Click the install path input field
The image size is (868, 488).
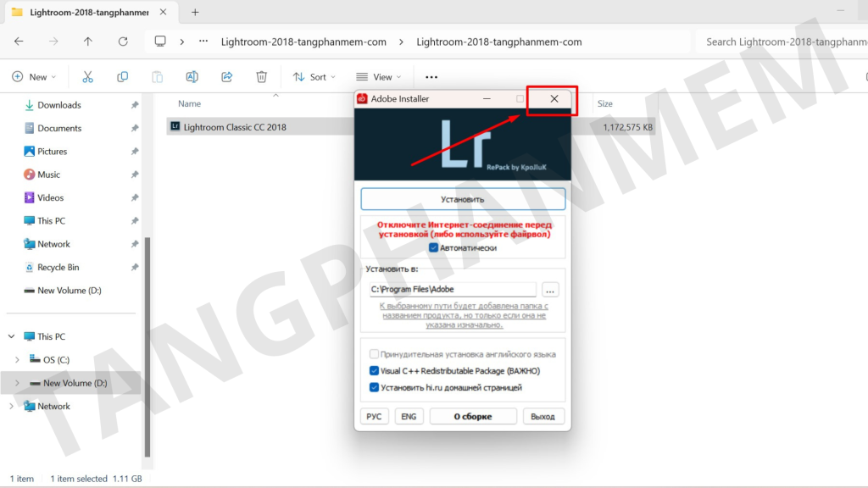(x=452, y=290)
